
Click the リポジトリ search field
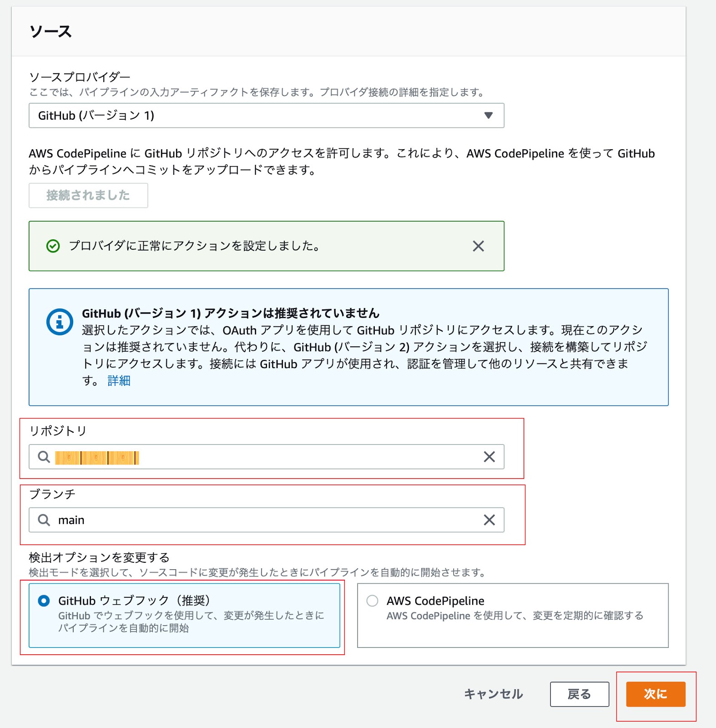coord(266,457)
